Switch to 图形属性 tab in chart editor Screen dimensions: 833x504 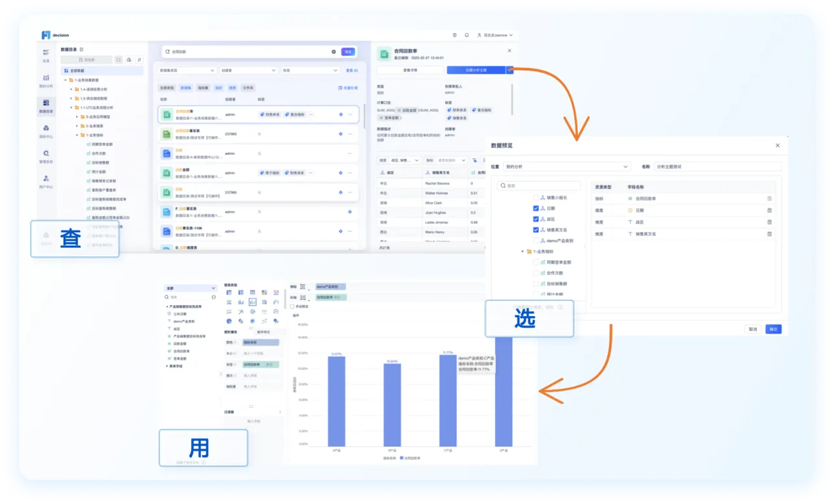[232, 332]
